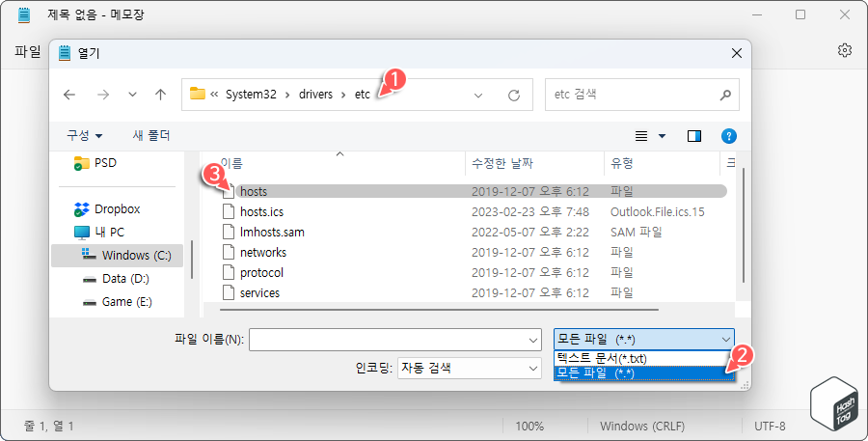Click protocol file icon

pos(229,272)
